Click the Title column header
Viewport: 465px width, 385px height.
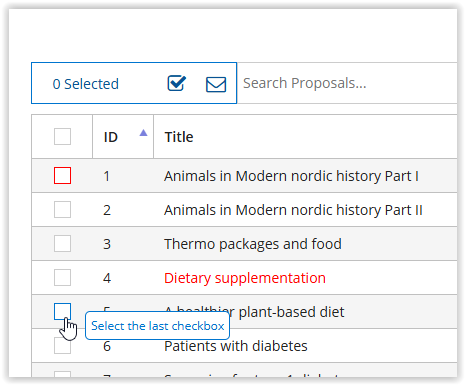click(179, 137)
